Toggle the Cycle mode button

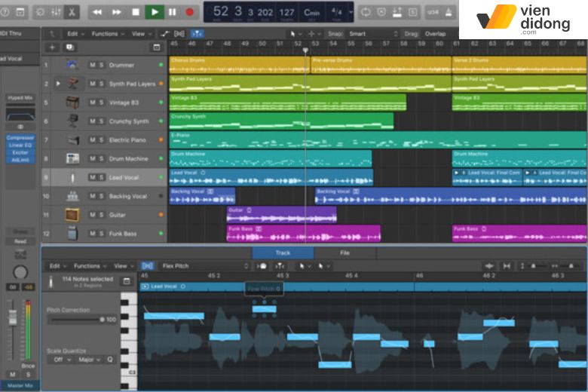pyautogui.click(x=366, y=12)
